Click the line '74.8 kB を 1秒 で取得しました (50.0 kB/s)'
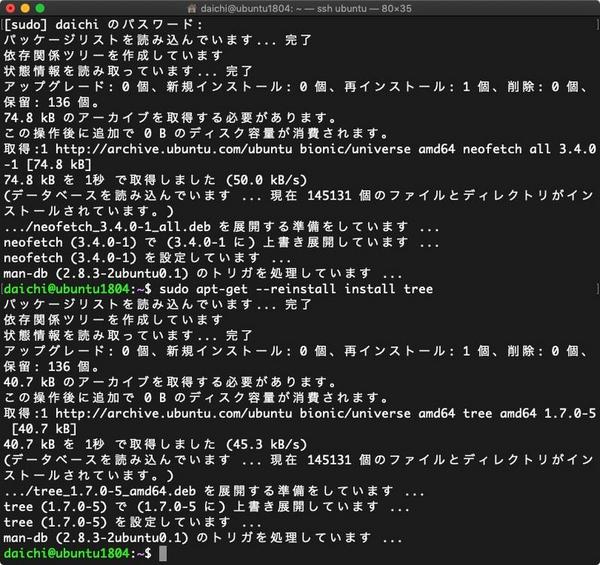Viewport: 600px width, 565px height. coord(155,180)
